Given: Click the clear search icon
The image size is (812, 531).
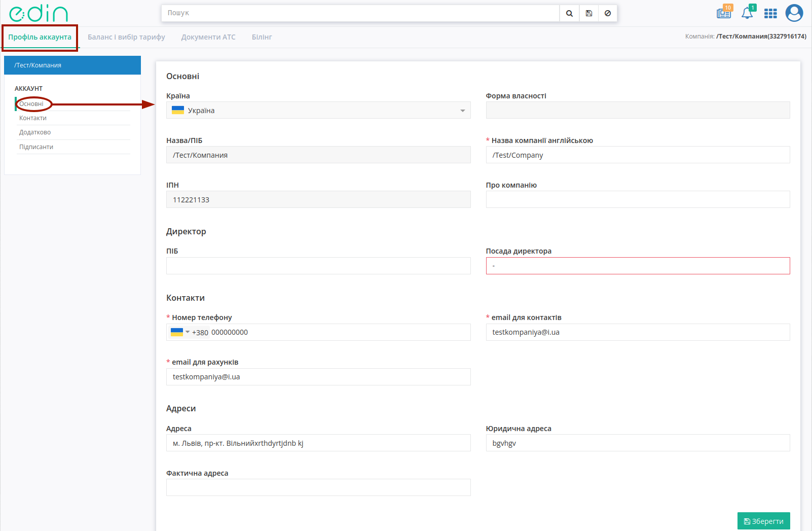Looking at the screenshot, I should 608,13.
